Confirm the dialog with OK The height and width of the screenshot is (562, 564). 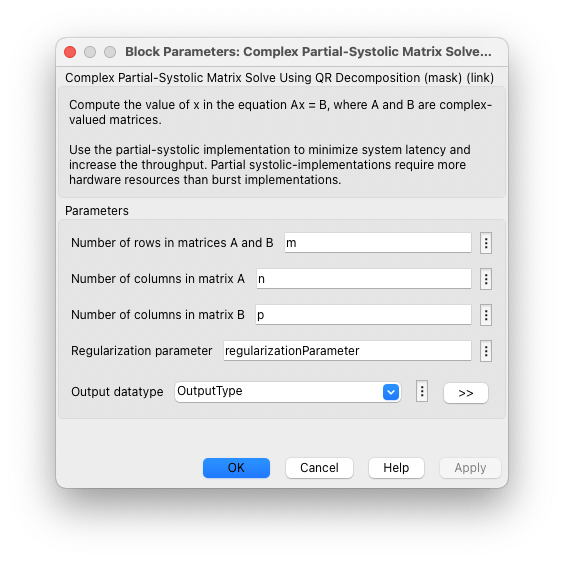(x=236, y=468)
